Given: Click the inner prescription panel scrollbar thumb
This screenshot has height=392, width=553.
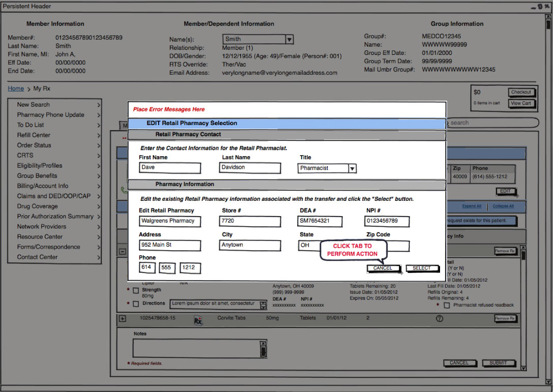Looking at the screenshot, I should click(x=523, y=255).
